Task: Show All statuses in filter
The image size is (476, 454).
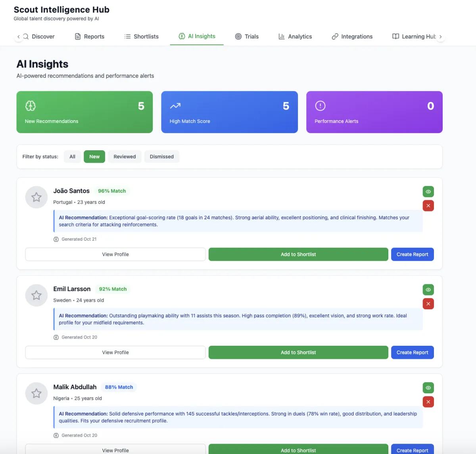Action: (72, 157)
